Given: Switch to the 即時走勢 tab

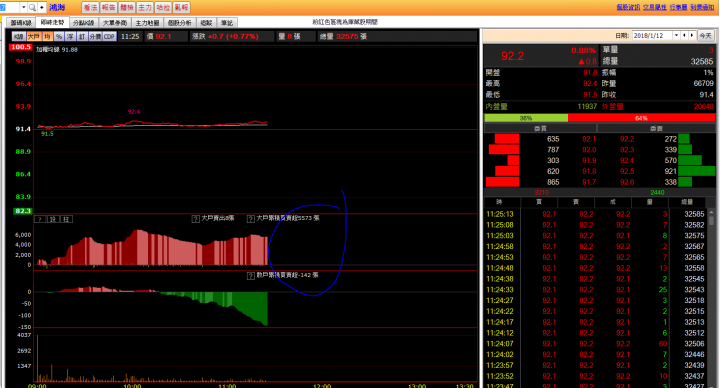Looking at the screenshot, I should click(x=52, y=22).
